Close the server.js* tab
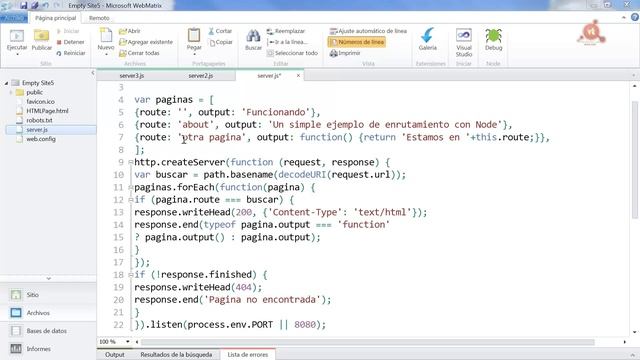 click(298, 76)
